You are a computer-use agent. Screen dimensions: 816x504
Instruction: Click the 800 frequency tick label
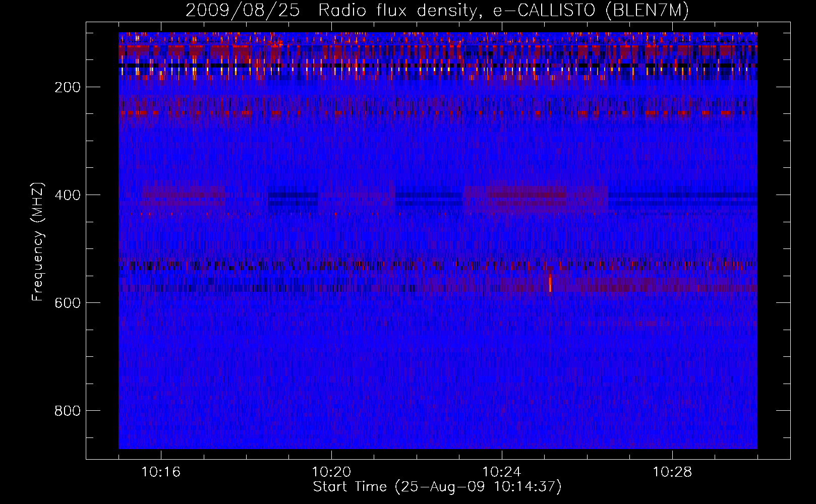coord(68,411)
